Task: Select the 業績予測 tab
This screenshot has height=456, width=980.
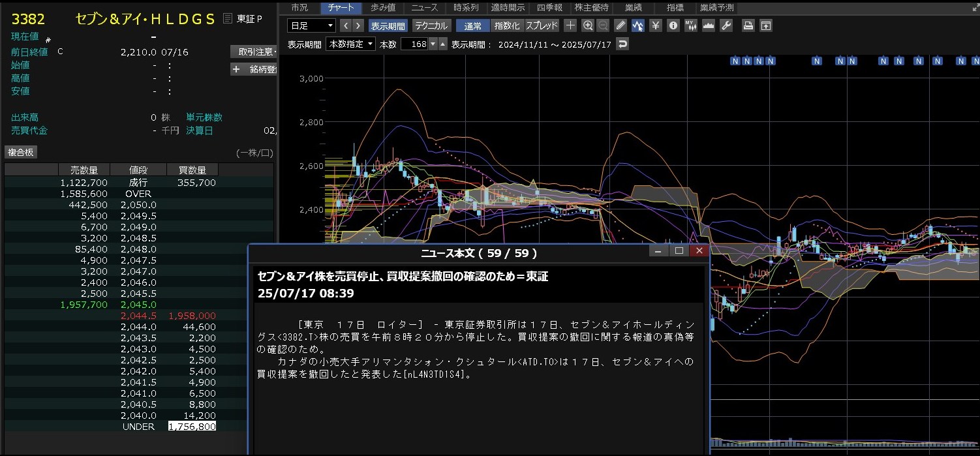Action: 716,8
